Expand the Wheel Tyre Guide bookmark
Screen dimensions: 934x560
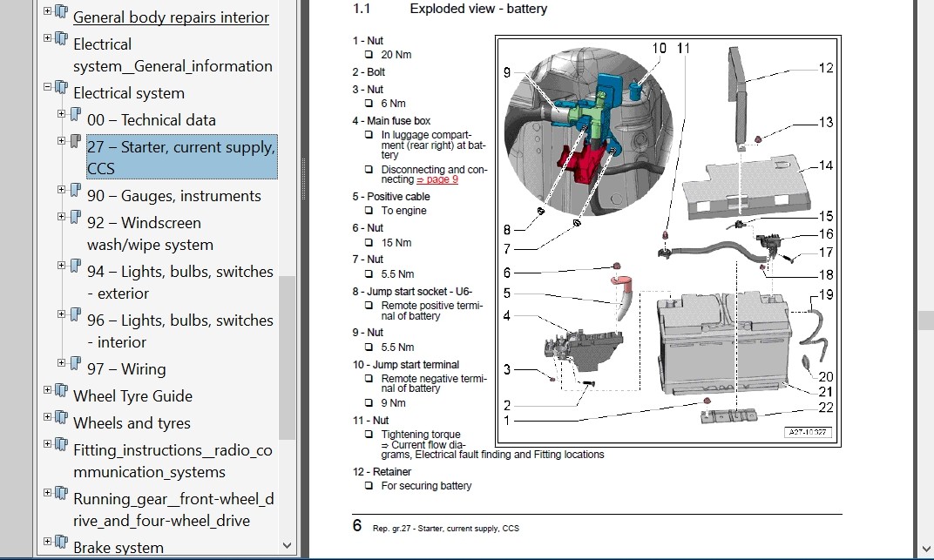click(48, 390)
